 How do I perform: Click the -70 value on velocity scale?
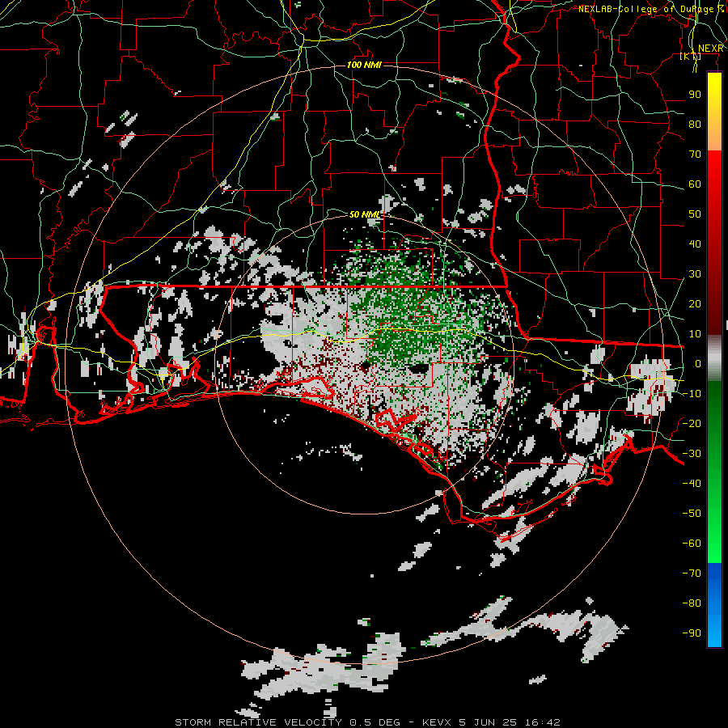pos(692,573)
